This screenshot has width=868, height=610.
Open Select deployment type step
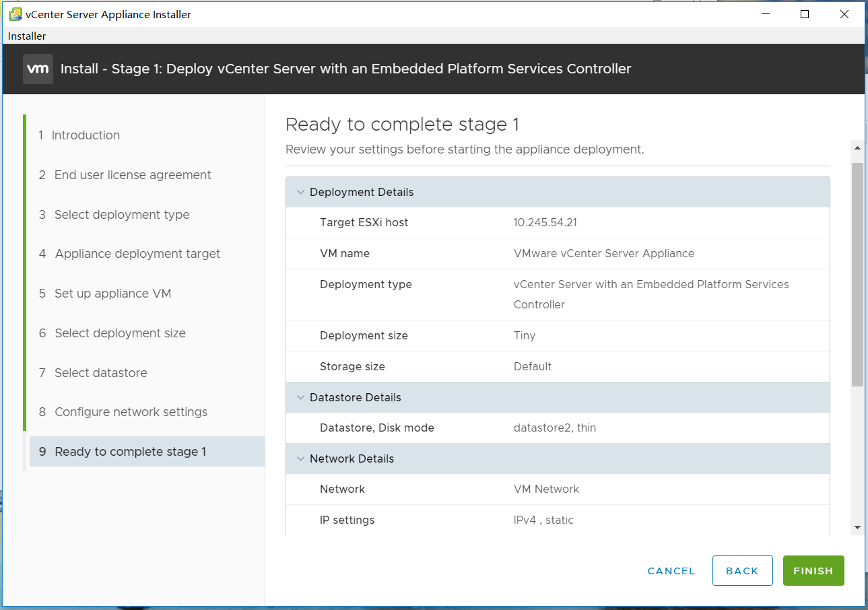(x=114, y=215)
